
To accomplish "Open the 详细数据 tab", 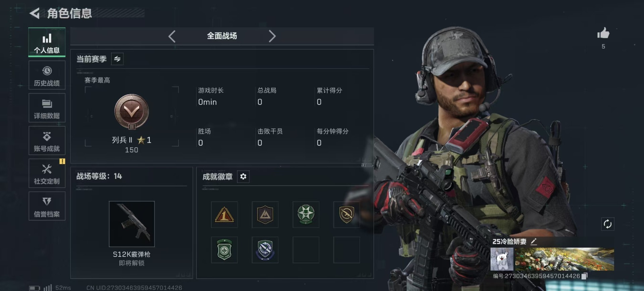I will (47, 108).
